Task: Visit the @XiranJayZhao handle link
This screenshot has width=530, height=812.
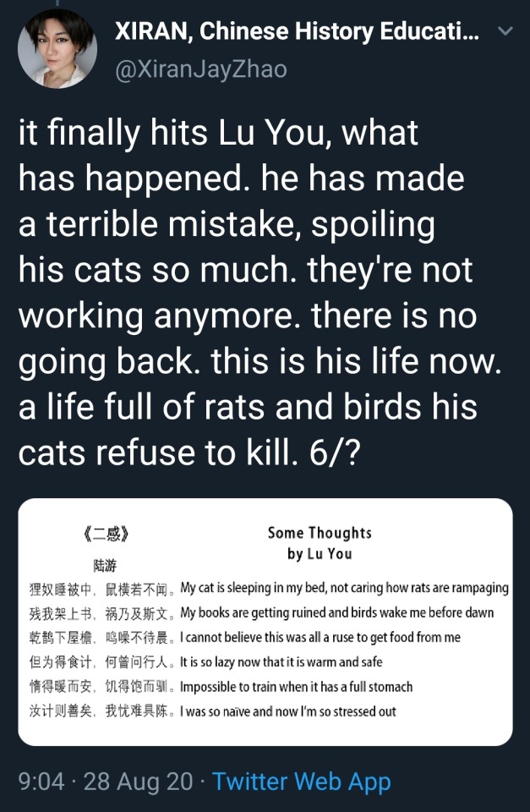Action: tap(201, 69)
